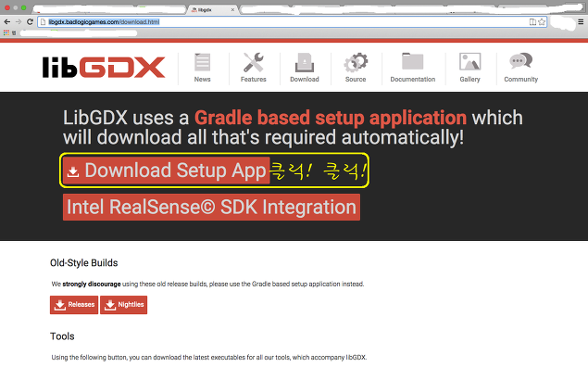Click the Community nav label
588x367 pixels.
tap(521, 79)
